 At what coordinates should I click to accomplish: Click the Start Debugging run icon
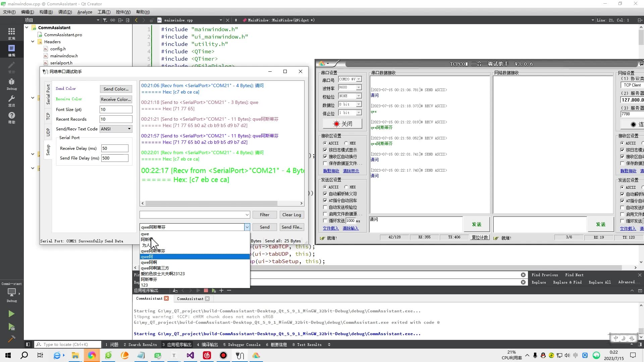11,327
